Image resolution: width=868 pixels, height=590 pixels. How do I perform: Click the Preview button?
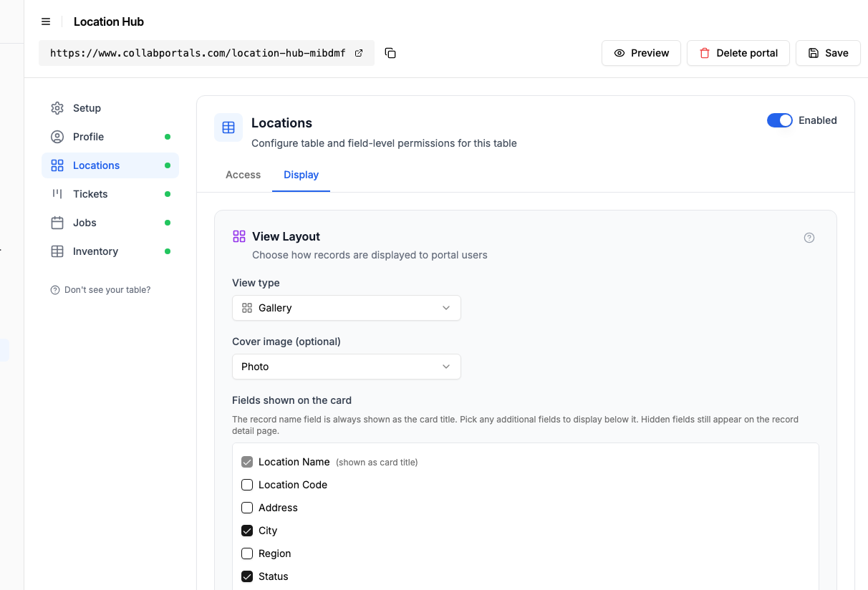[641, 53]
